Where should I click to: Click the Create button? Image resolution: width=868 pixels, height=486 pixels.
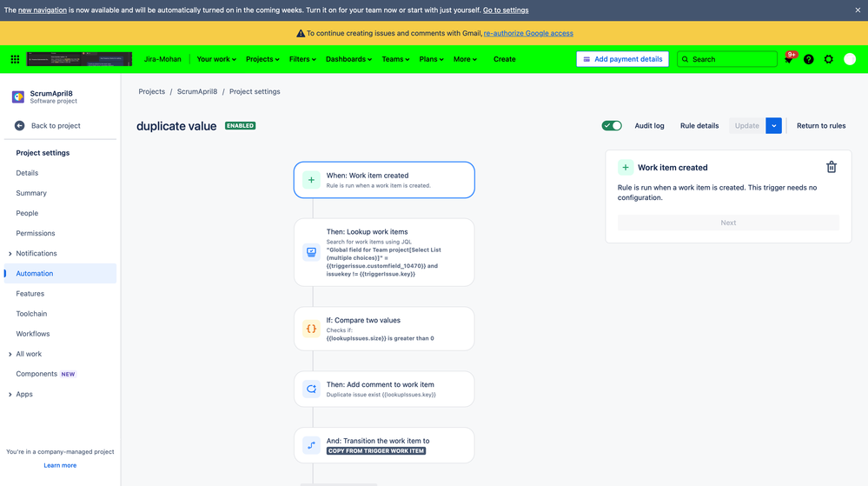coord(504,59)
